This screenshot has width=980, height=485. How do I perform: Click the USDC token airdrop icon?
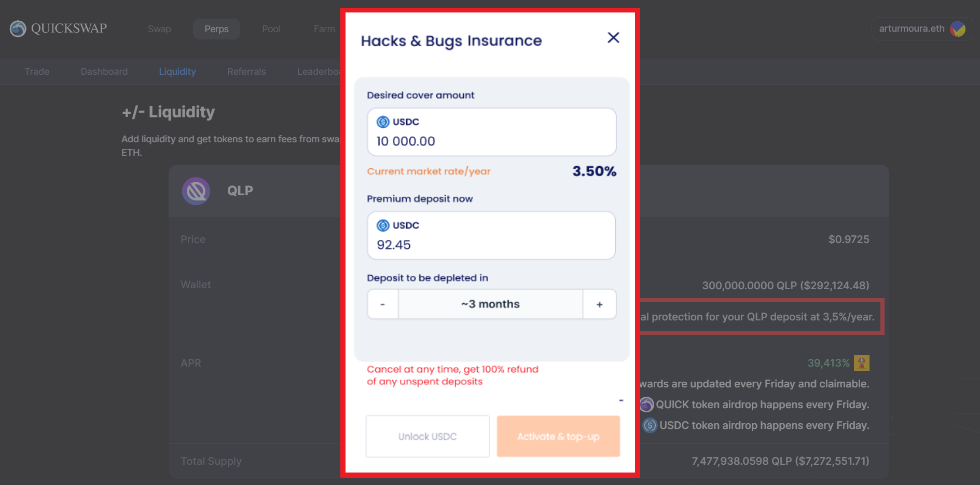point(650,425)
